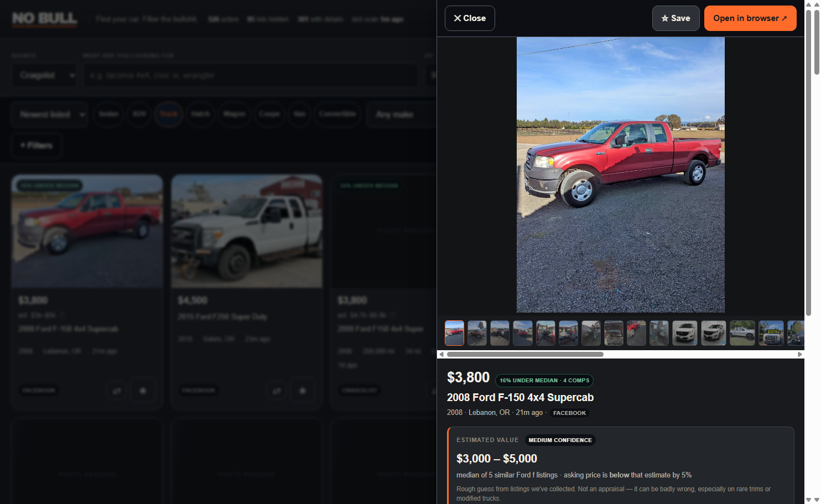The width and height of the screenshot is (821, 504).
Task: Click the 2008 Ford F-150 4x4 Supercab title
Action: pyautogui.click(x=520, y=397)
